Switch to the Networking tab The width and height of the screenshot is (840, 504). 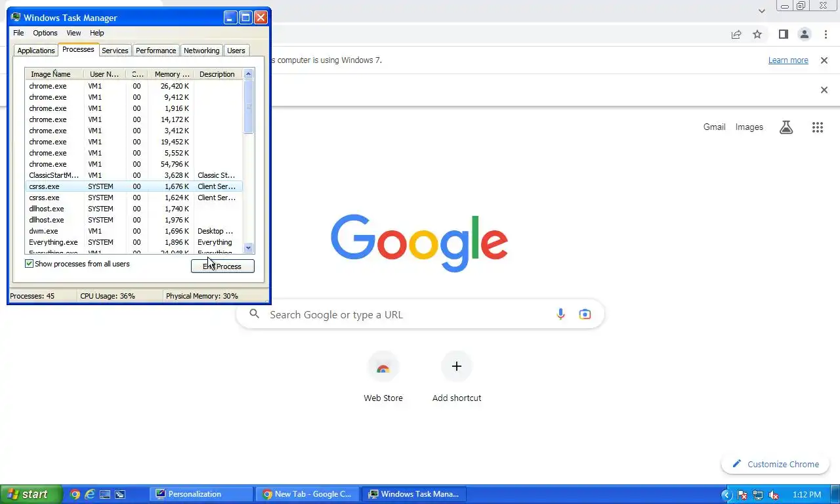coord(201,51)
